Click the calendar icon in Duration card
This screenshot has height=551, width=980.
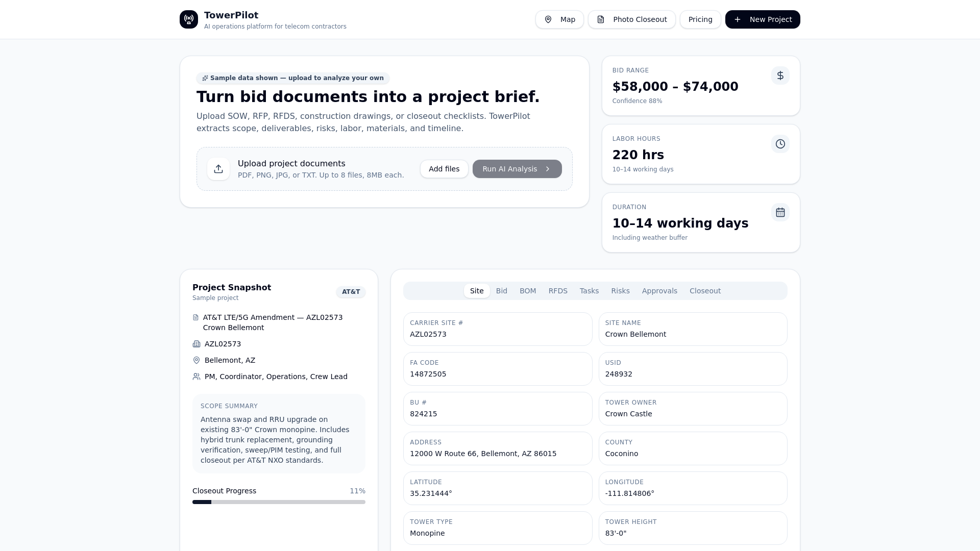780,212
